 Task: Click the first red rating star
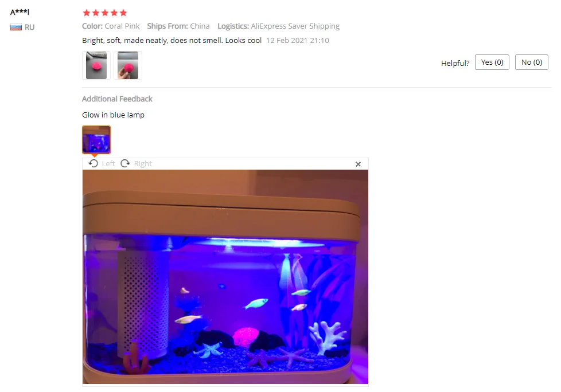click(x=86, y=13)
